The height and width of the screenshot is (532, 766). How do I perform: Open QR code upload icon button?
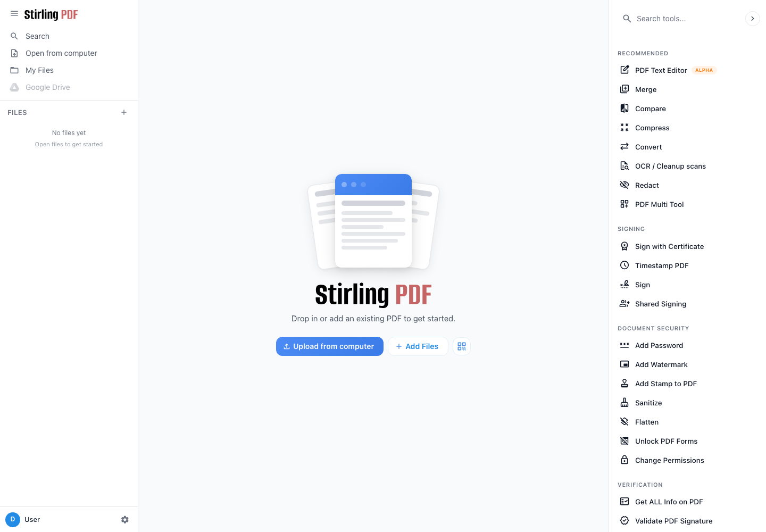point(462,346)
